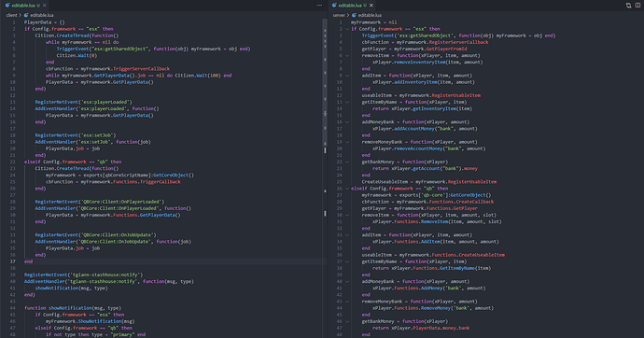
Task: Click the Open Changes compare icon
Action: (x=628, y=6)
